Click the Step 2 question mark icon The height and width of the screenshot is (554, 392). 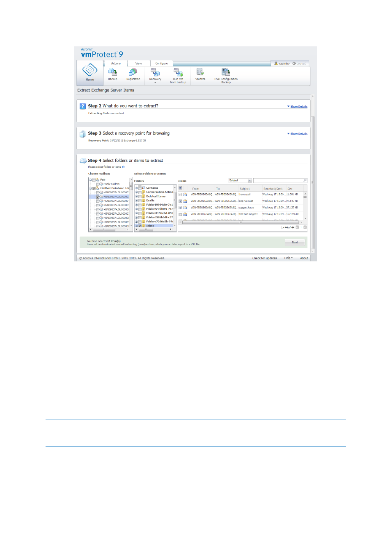click(83, 106)
